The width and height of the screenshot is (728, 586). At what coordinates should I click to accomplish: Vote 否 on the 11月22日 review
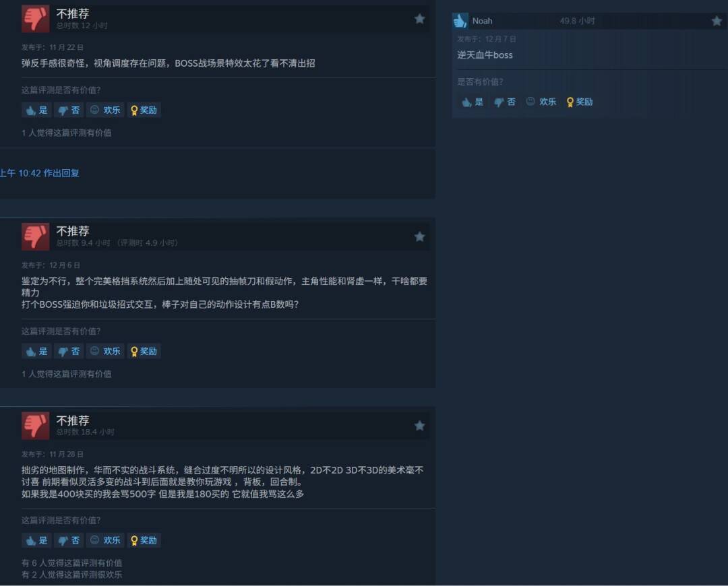(x=69, y=110)
